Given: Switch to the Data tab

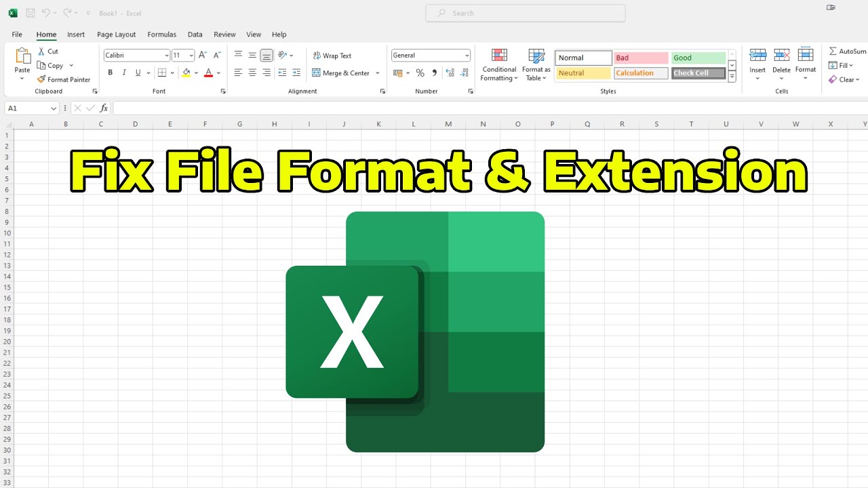Looking at the screenshot, I should pos(195,35).
